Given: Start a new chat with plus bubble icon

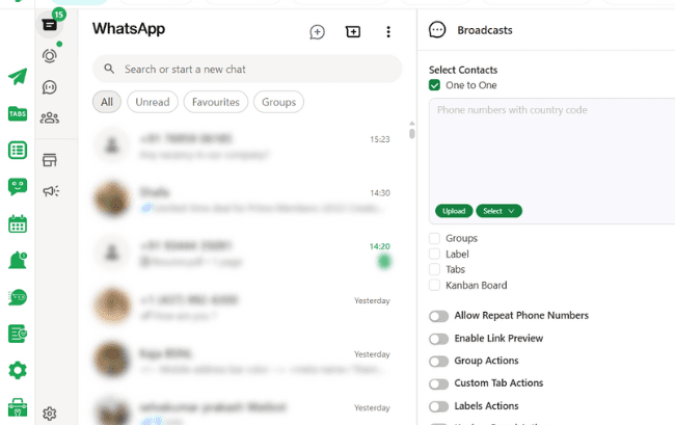Looking at the screenshot, I should click(317, 32).
